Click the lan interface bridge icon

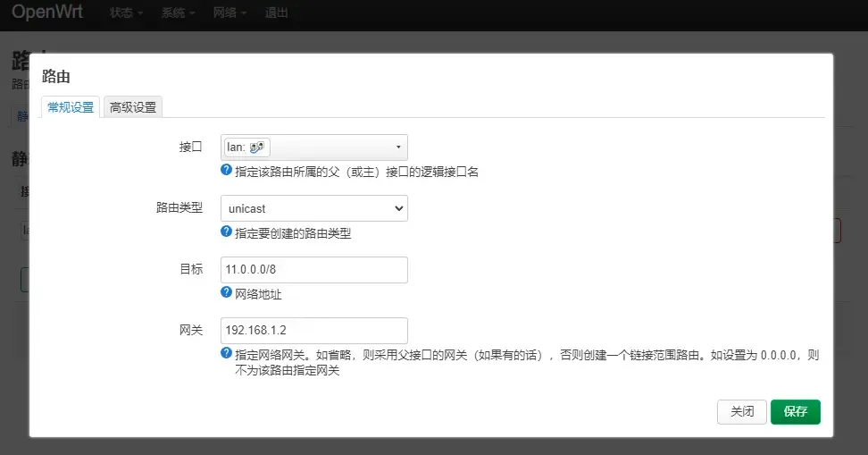pos(257,147)
